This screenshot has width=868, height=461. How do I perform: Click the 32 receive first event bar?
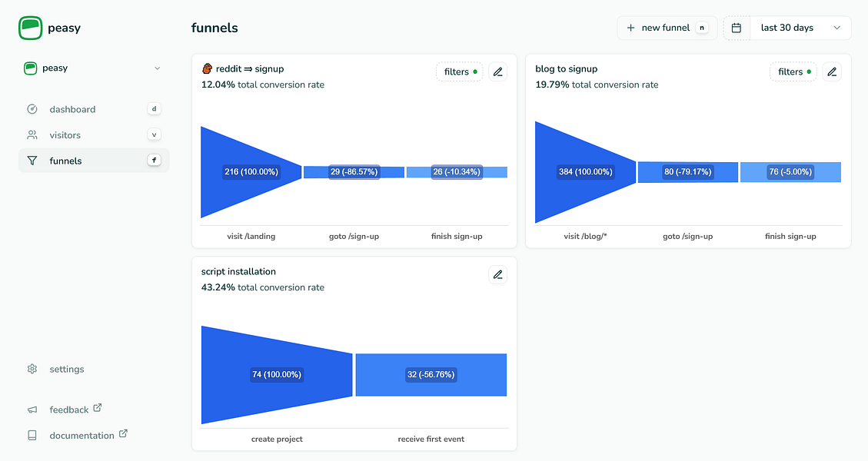(431, 375)
